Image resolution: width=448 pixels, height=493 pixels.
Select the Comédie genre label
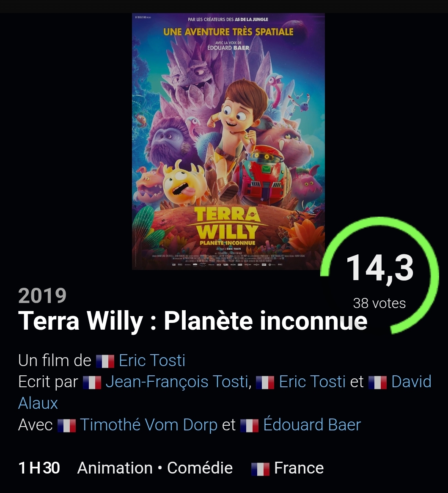click(x=200, y=468)
